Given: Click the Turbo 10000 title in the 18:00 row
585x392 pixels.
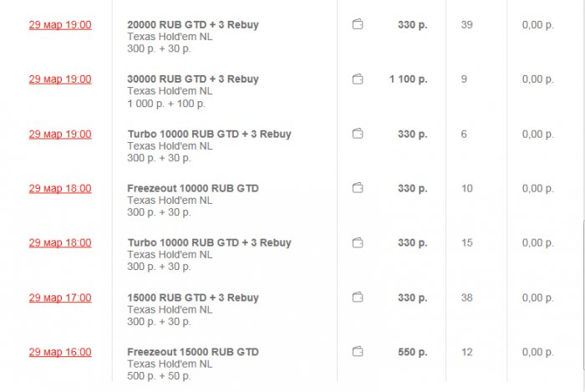Looking at the screenshot, I should click(209, 242).
